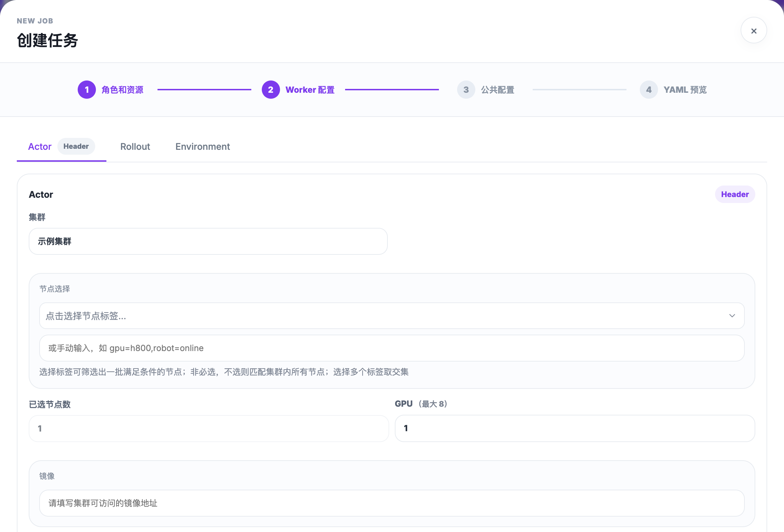Close the 创建任务 dialog
The height and width of the screenshot is (532, 784).
coord(754,30)
